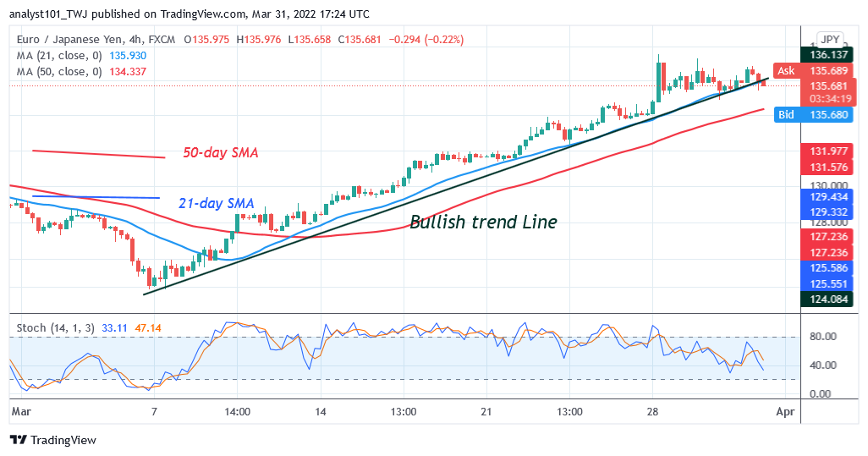Click the Stoch value 33.11
Viewport: 868px width, 456px height.
tap(114, 328)
